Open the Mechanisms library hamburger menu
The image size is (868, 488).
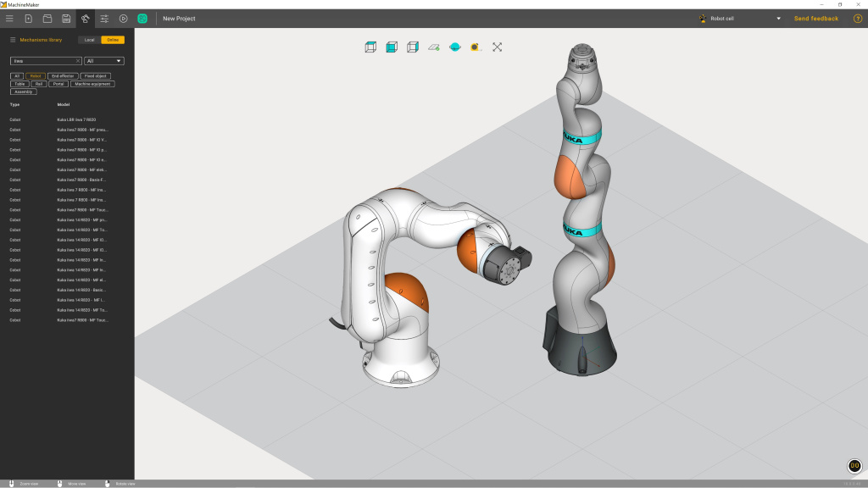point(13,40)
